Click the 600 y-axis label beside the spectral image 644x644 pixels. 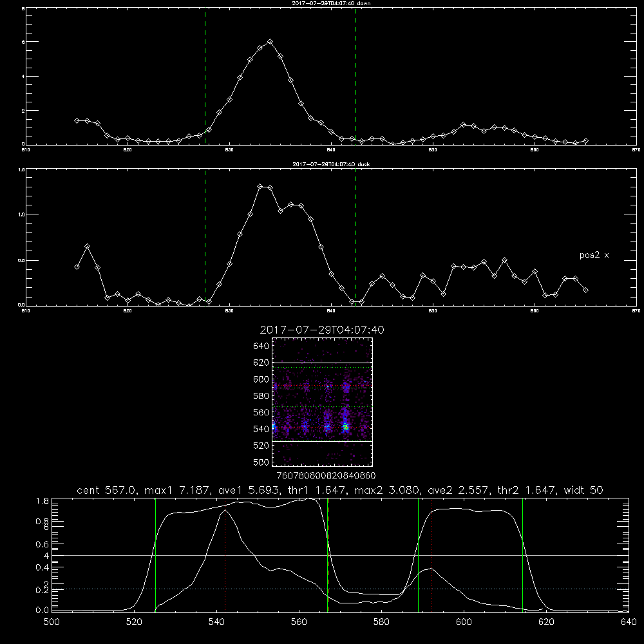tap(261, 379)
